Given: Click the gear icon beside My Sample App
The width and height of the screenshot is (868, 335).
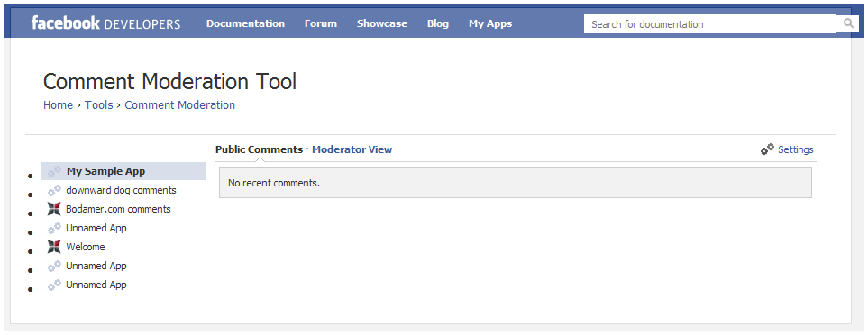Looking at the screenshot, I should coord(54,171).
